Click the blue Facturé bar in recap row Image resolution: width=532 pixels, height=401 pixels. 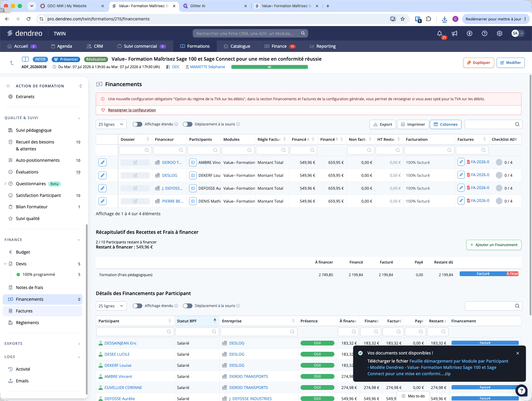(483, 274)
